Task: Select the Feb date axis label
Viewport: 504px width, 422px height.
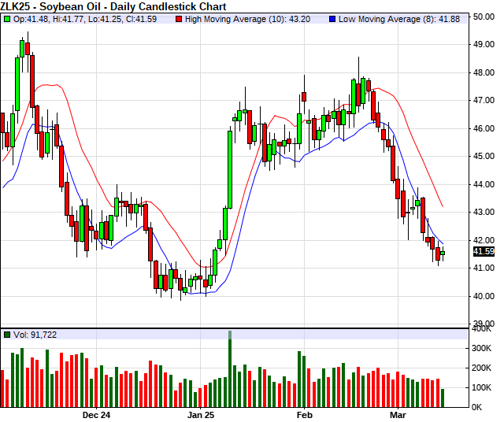Action: pos(304,414)
